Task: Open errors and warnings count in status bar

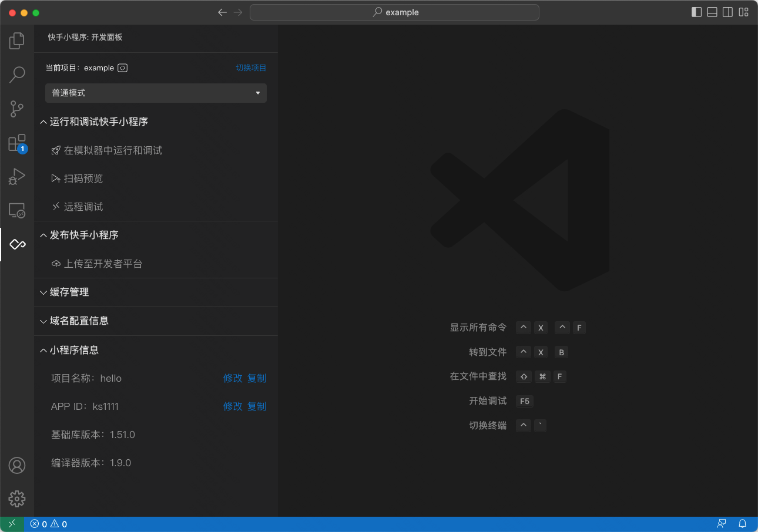Action: 49,524
